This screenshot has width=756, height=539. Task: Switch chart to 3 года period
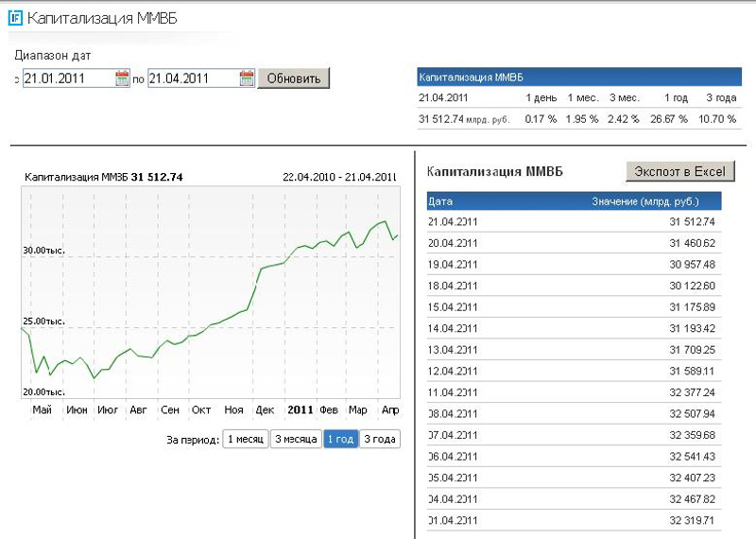(x=380, y=439)
